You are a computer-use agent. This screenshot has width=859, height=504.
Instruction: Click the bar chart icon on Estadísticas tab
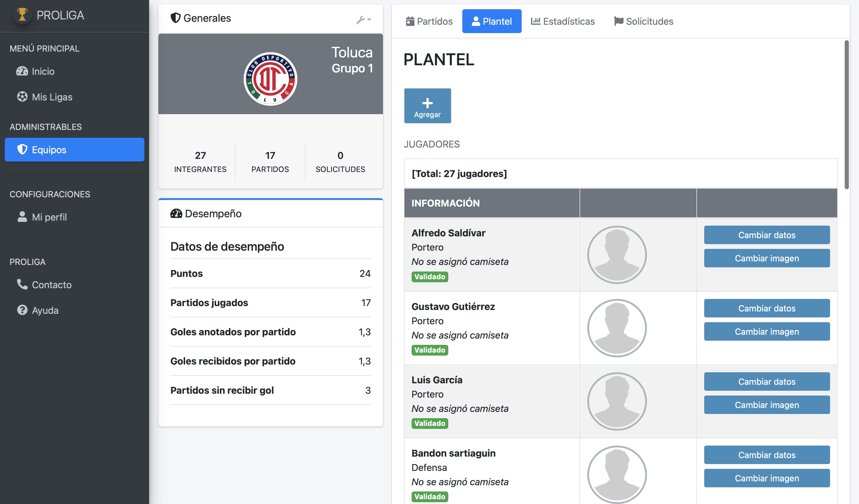click(x=535, y=21)
